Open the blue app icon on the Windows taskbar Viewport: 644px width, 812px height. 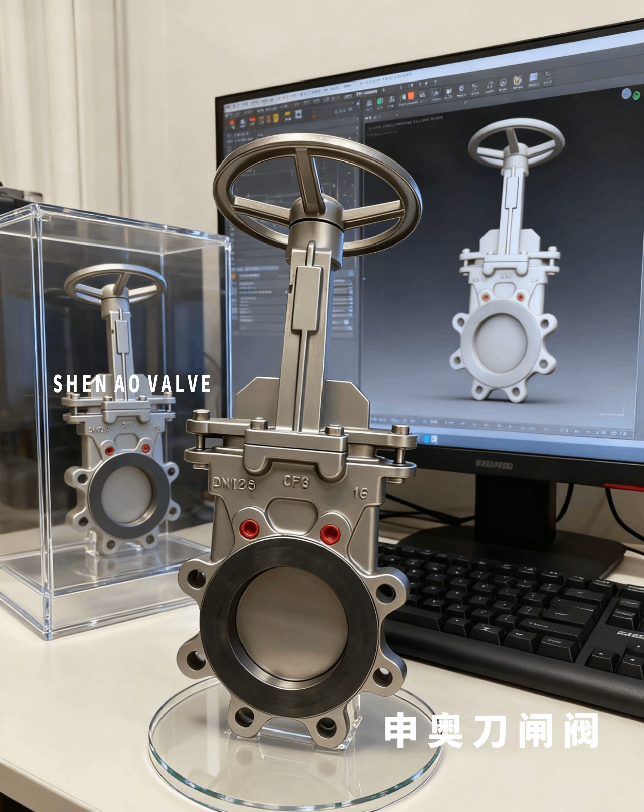(x=427, y=439)
